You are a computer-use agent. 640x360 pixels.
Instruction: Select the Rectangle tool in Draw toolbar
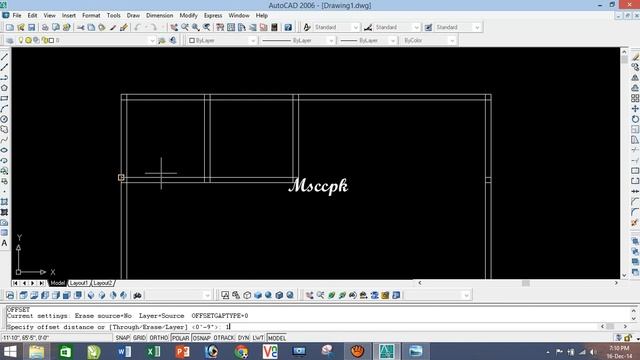point(4,98)
